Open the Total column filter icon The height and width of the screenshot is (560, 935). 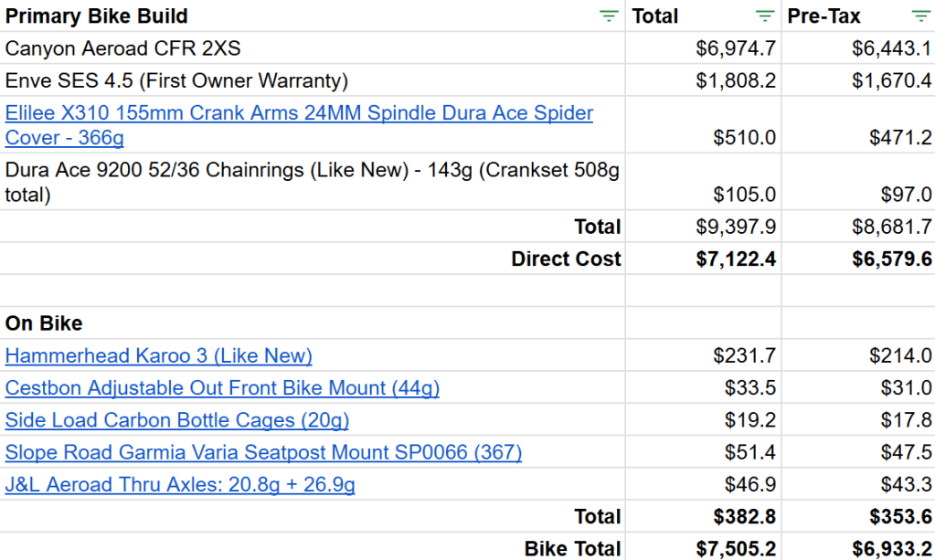point(765,16)
